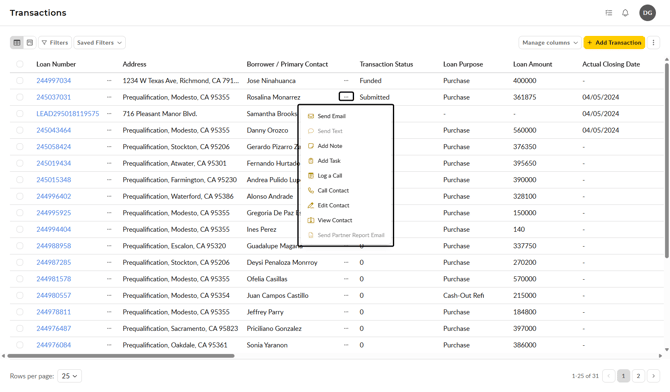Select row for loan 244995925
This screenshot has height=392, width=670.
20,213
